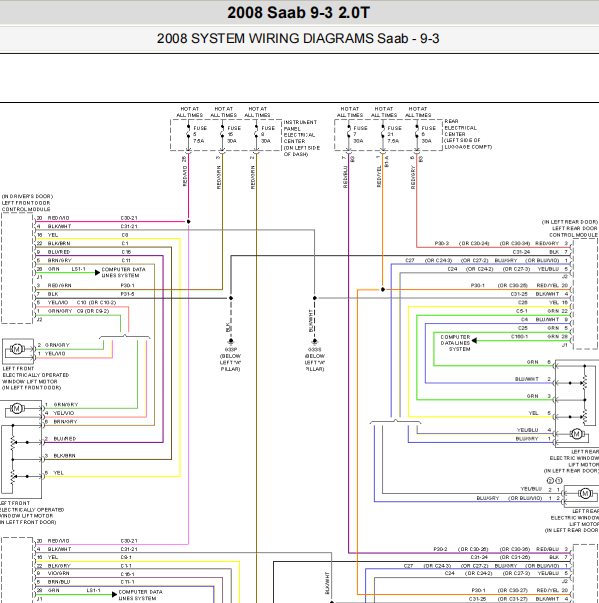Click the C5-1 connector label
Viewport: 599px width, 603px height.
522,311
